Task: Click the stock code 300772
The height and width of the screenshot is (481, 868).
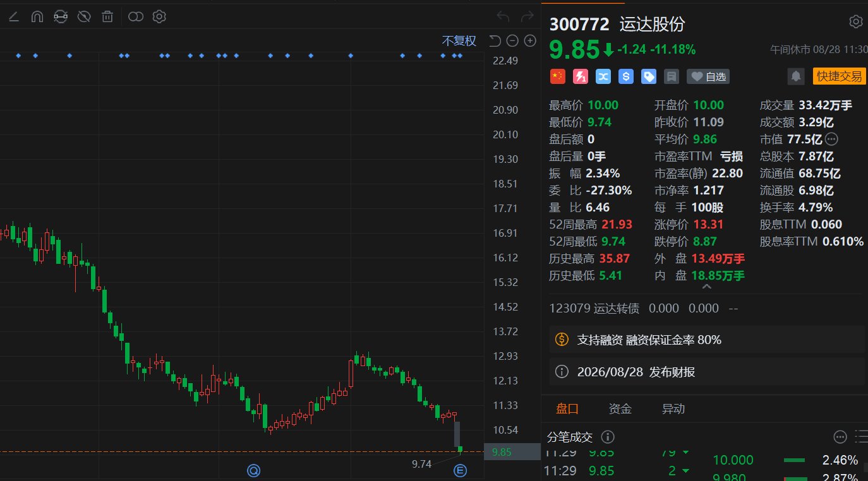Action: (x=579, y=24)
